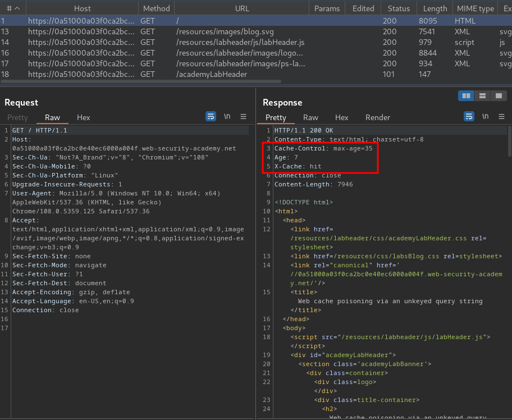Select history row 1 GET /
This screenshot has height=420, width=512.
(256, 21)
